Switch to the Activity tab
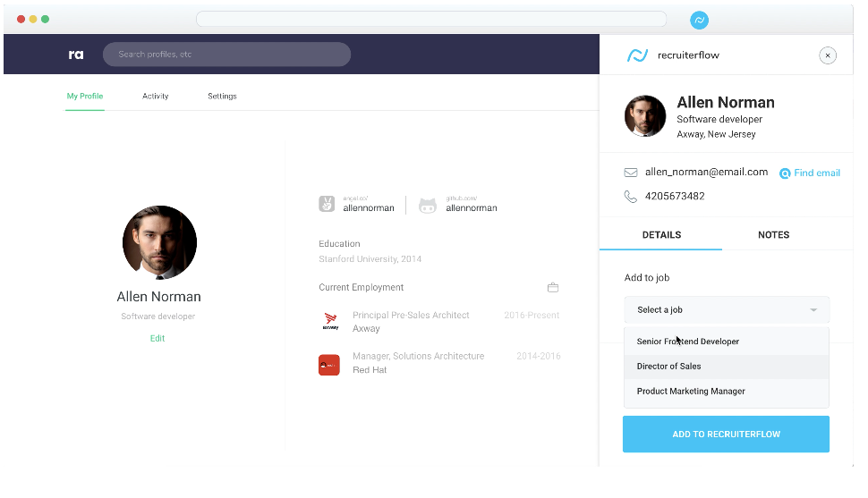This screenshot has height=498, width=868. 156,97
